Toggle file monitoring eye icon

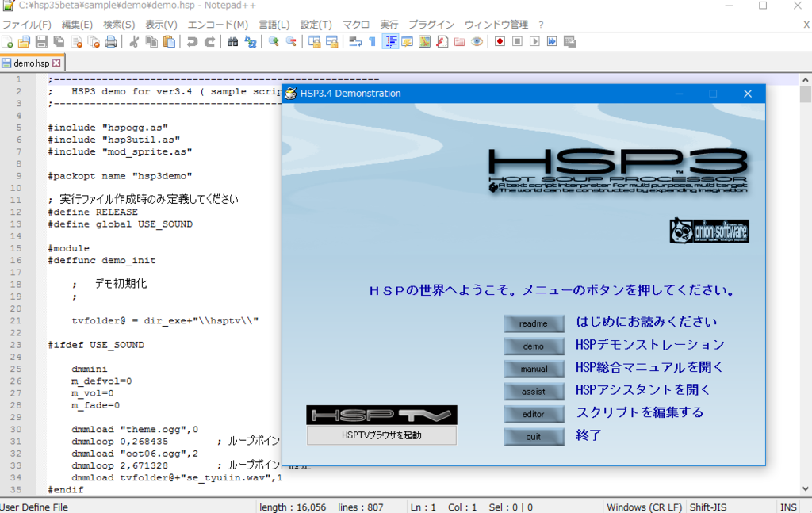point(477,42)
